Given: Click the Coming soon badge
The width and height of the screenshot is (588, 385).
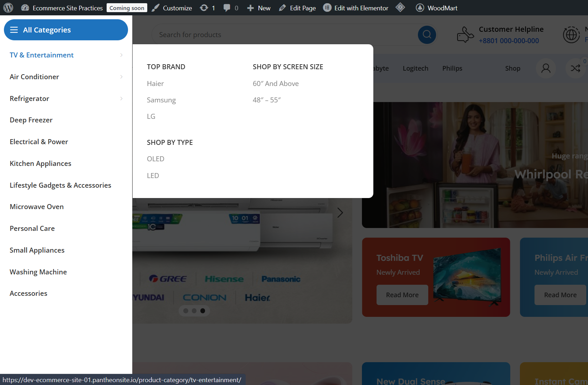Looking at the screenshot, I should [x=127, y=8].
